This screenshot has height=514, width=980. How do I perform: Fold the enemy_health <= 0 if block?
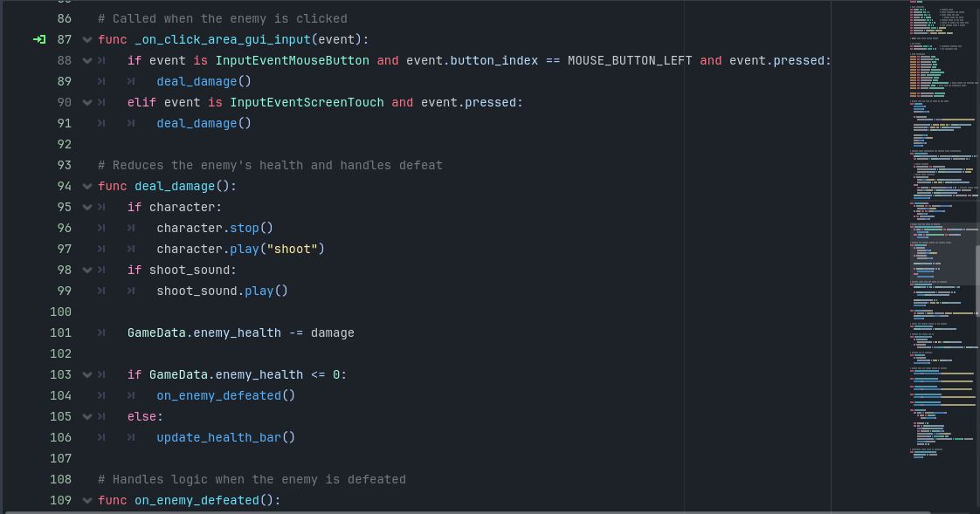[86, 374]
